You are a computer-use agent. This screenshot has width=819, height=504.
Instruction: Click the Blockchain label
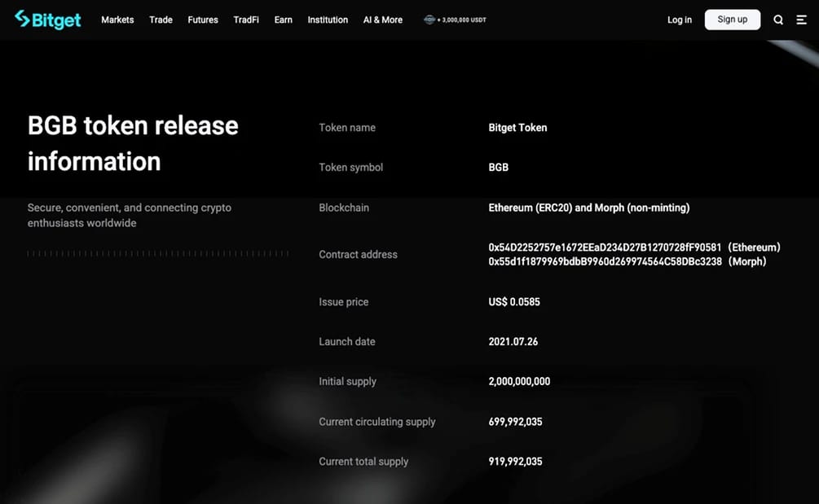[344, 208]
